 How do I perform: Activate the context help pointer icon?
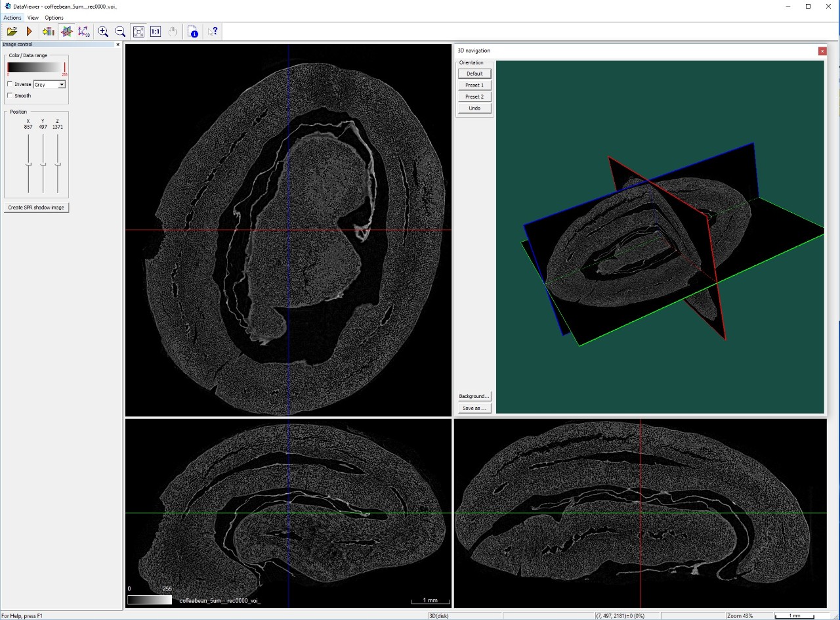pyautogui.click(x=213, y=31)
